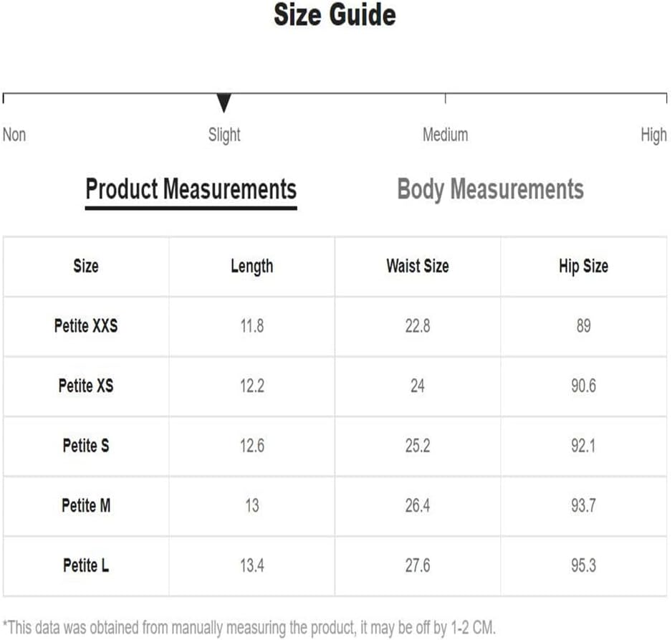Select the Petite S row label
This screenshot has width=672, height=640.
[x=86, y=446]
